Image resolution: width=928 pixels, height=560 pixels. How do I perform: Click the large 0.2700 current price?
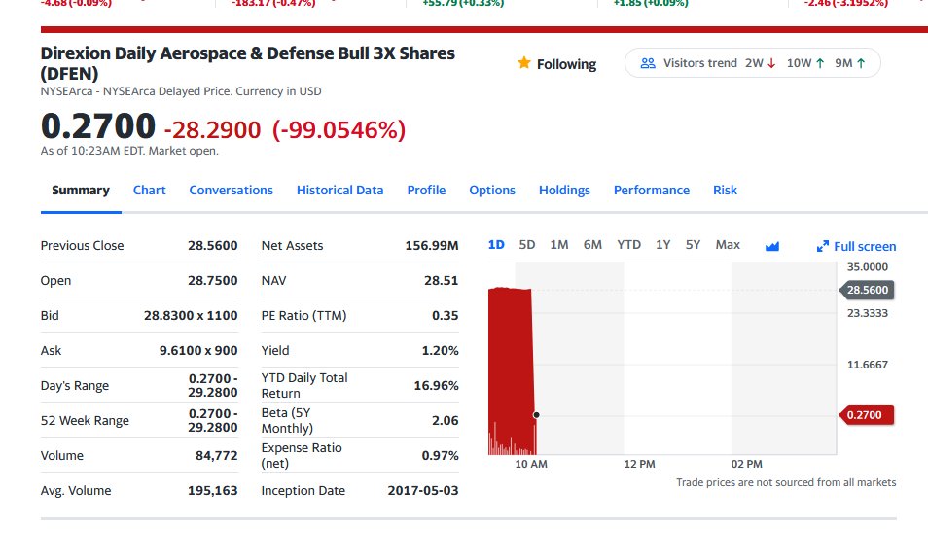pyautogui.click(x=97, y=126)
